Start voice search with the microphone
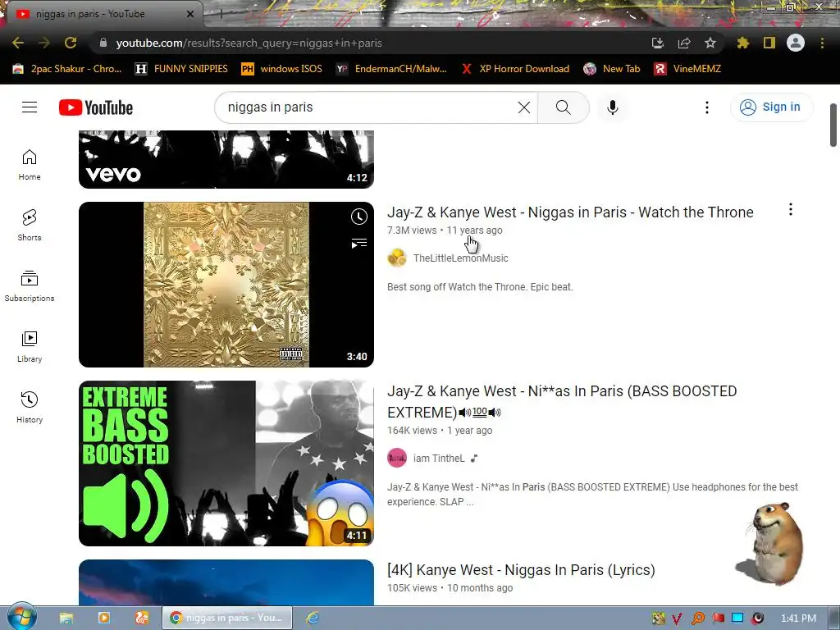 pyautogui.click(x=612, y=107)
